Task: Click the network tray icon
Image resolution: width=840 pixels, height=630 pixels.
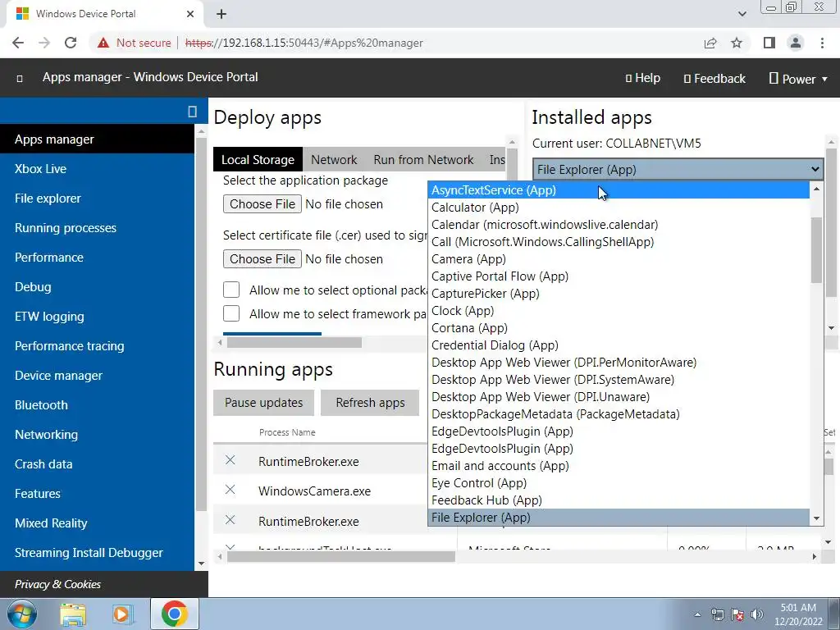Action: coord(717,615)
